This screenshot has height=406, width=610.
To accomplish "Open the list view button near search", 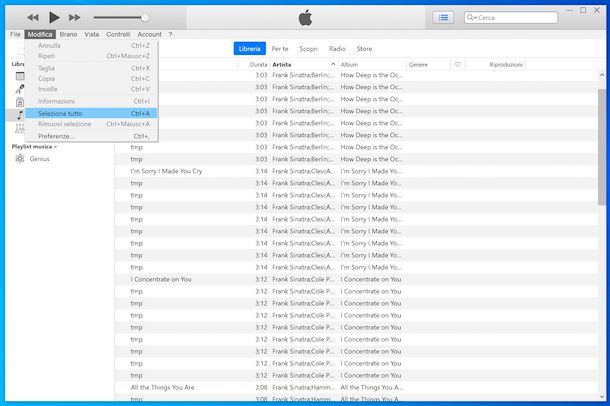I will click(443, 18).
